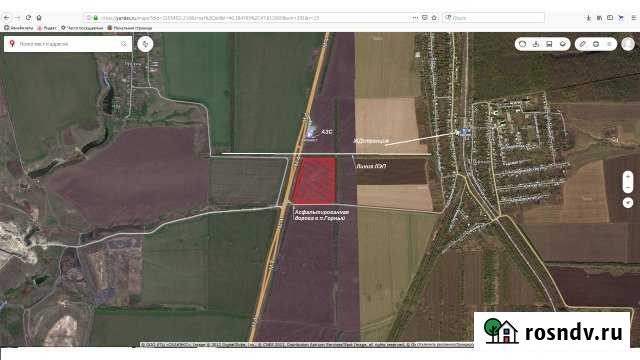640x360 pixels.
Task: Go back to the previous browser page
Action: [x=7, y=18]
